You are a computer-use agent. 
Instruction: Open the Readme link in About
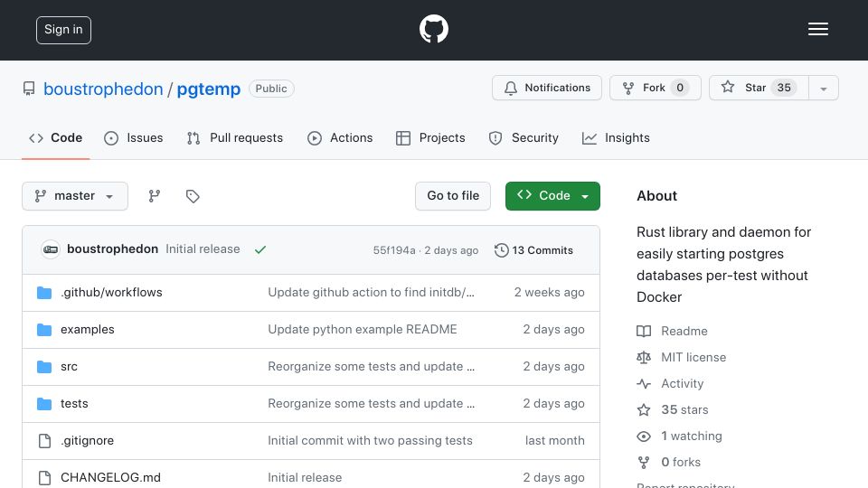684,331
